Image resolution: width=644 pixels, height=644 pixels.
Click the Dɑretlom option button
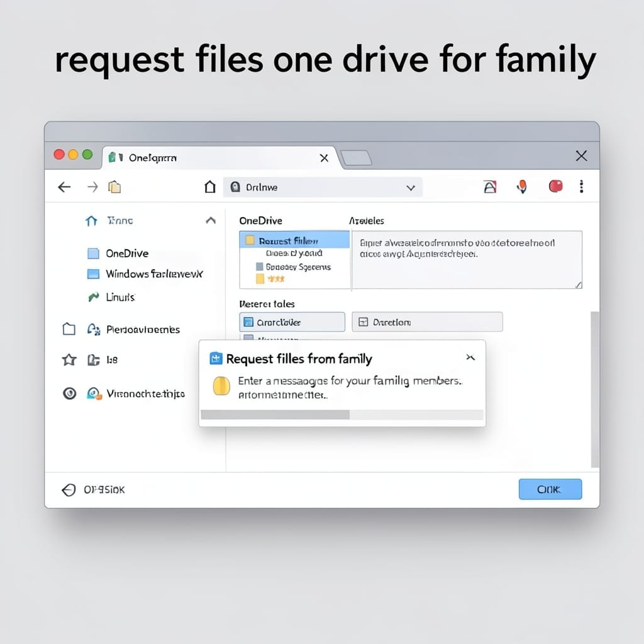click(x=427, y=322)
